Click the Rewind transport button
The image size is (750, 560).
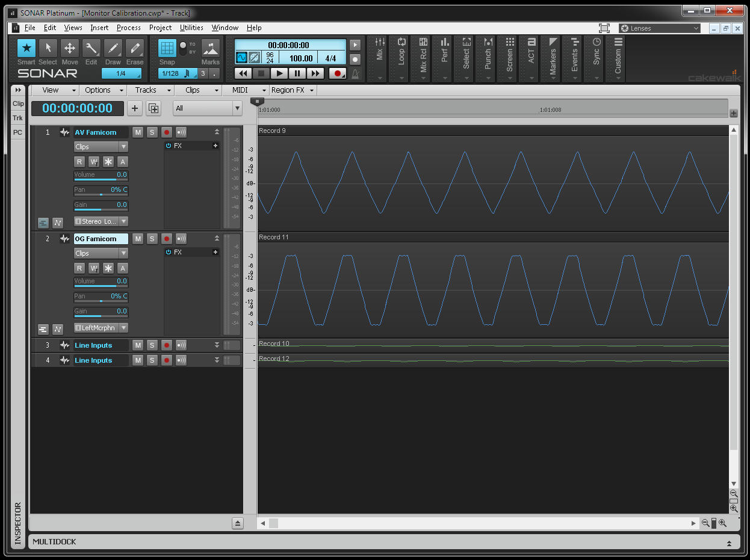243,73
